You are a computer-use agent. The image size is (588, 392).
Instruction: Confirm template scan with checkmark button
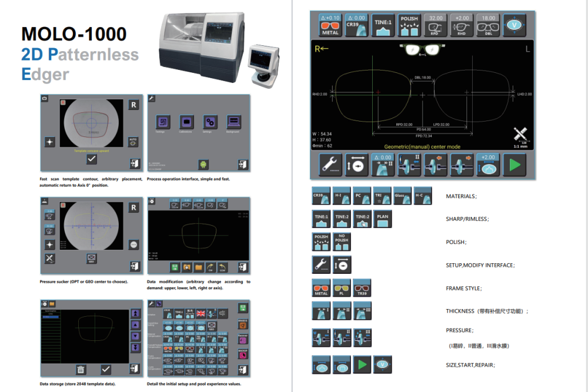pos(92,159)
